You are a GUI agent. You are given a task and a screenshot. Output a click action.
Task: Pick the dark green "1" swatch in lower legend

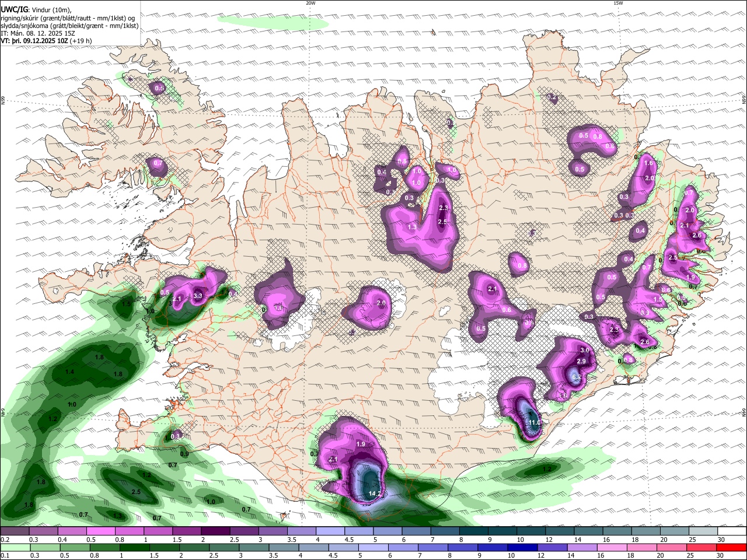[134, 547]
